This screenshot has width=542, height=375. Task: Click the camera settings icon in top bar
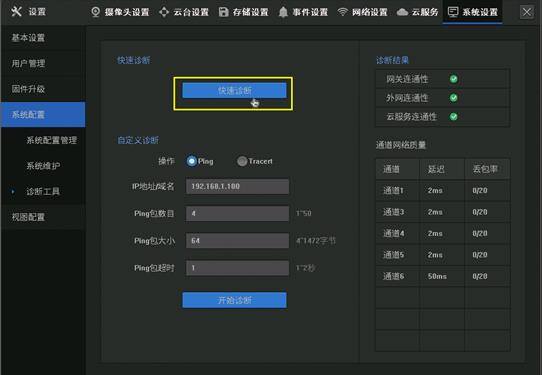click(96, 12)
